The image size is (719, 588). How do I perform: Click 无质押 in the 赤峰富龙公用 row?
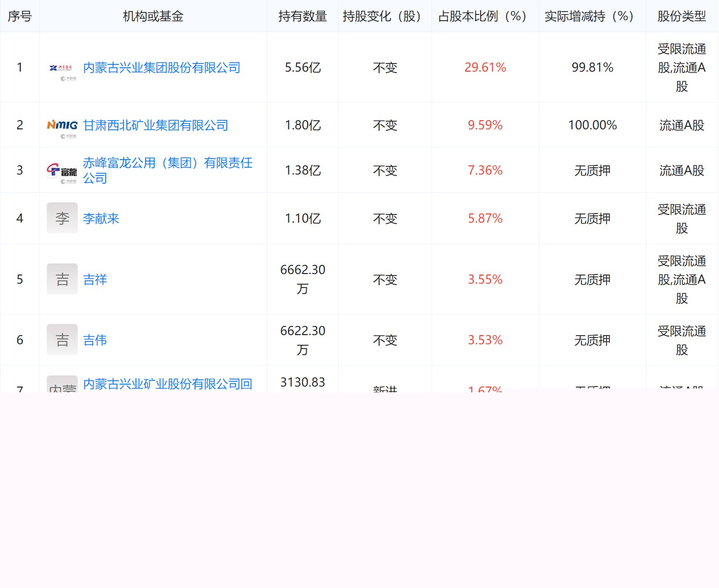point(593,171)
